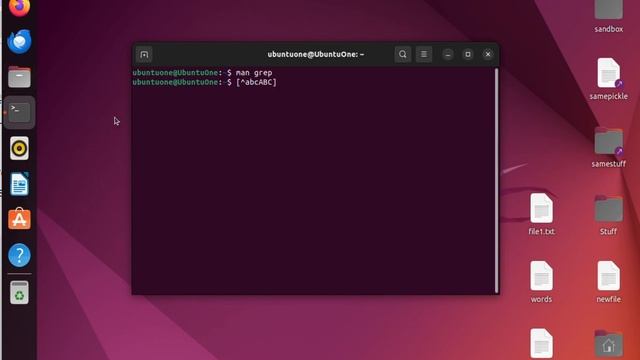Image resolution: width=640 pixels, height=360 pixels.
Task: Maximize the terminal window
Action: click(x=468, y=54)
